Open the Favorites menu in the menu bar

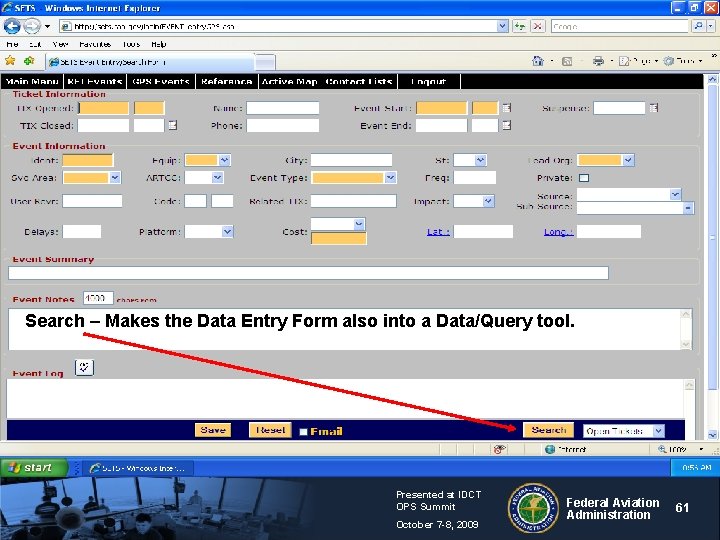95,44
